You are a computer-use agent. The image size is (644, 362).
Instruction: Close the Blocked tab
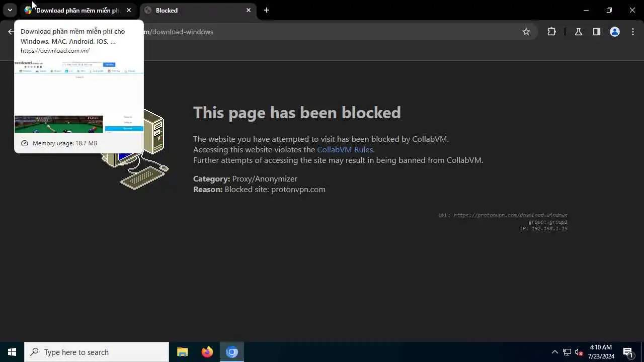[249, 10]
